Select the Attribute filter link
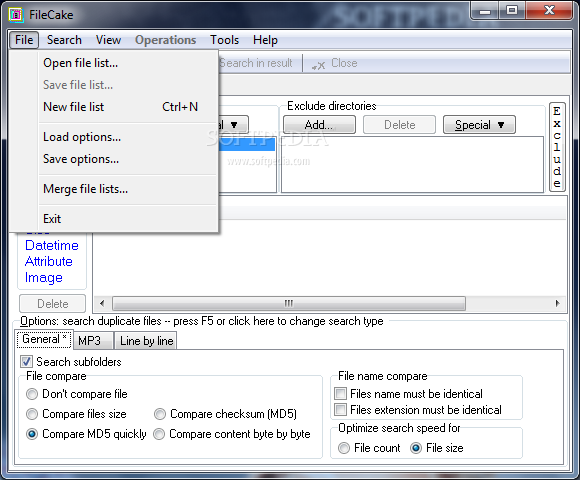The image size is (580, 480). point(49,261)
